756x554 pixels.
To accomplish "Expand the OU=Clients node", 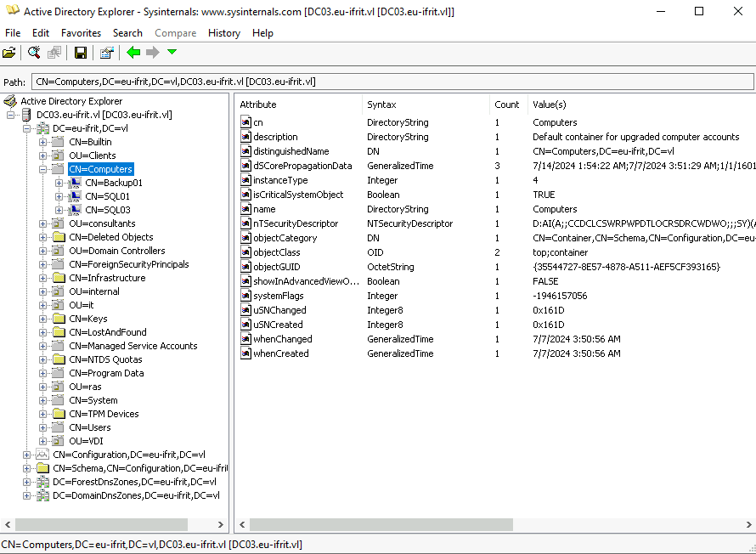I will pyautogui.click(x=43, y=155).
